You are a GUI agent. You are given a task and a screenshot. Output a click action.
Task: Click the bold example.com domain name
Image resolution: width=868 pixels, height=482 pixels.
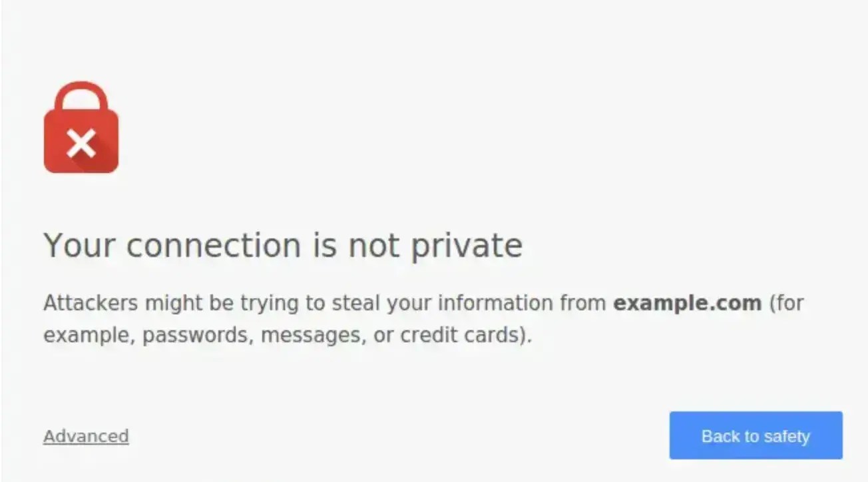click(686, 303)
